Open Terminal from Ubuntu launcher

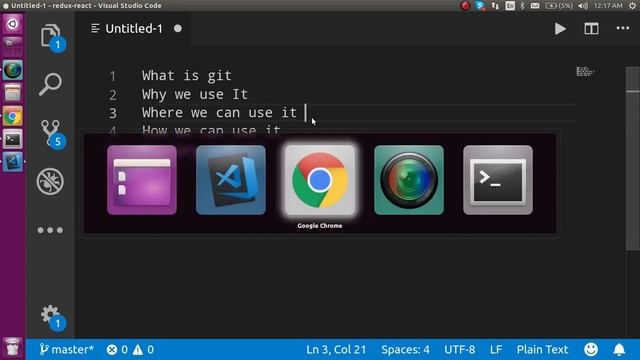[13, 139]
